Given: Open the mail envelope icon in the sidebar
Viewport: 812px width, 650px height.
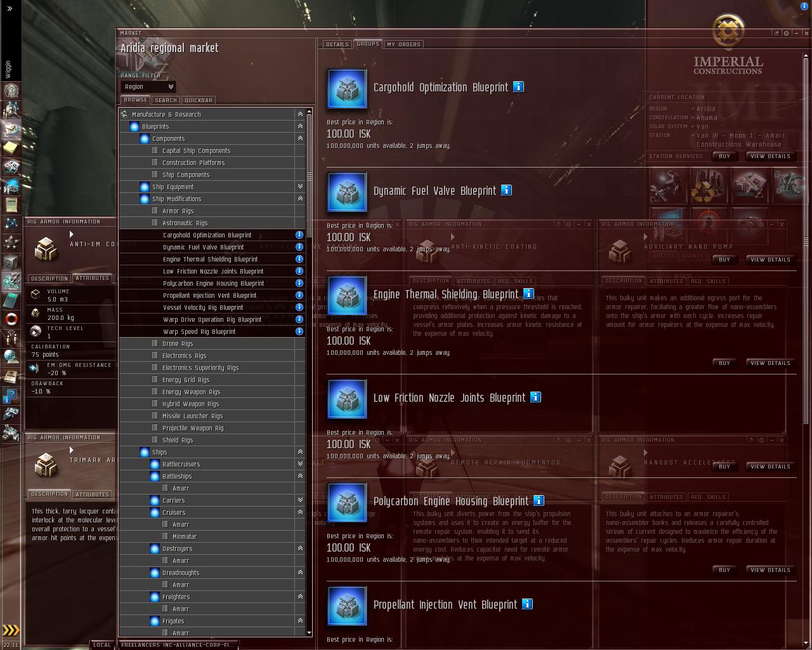Looking at the screenshot, I should 11,128.
